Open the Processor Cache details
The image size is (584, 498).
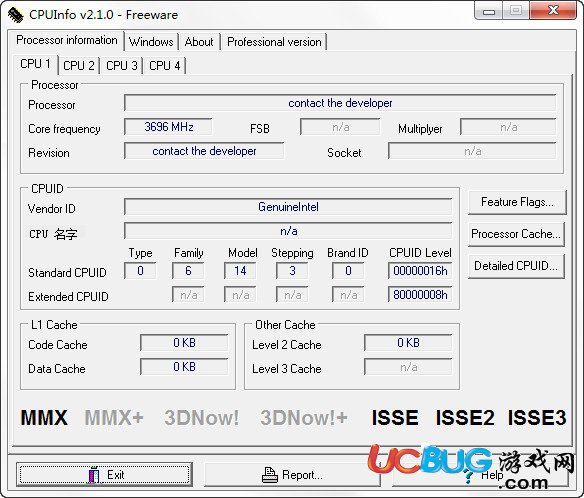(516, 234)
